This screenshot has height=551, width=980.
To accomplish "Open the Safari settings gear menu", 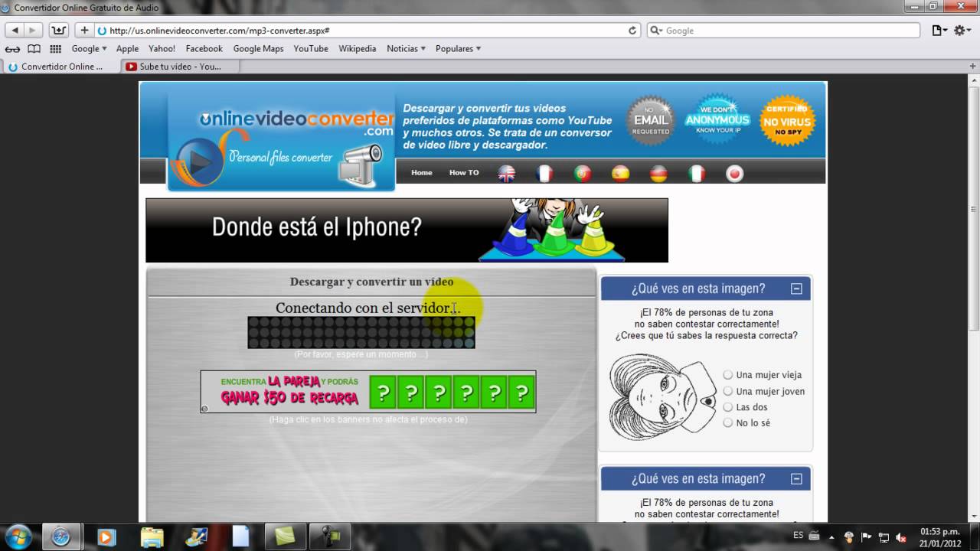I will [x=962, y=31].
